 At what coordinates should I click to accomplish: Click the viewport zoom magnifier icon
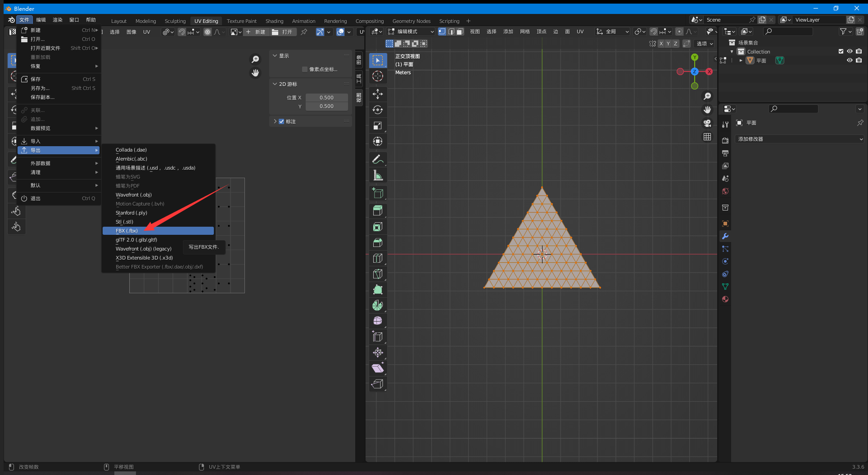point(707,96)
